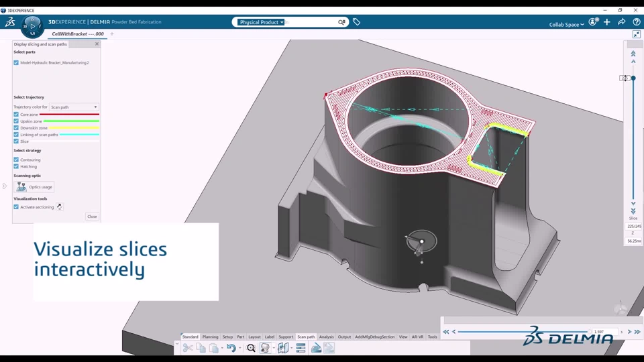644x362 pixels.
Task: Open the Physical Product search filter dropdown
Action: pos(261,22)
